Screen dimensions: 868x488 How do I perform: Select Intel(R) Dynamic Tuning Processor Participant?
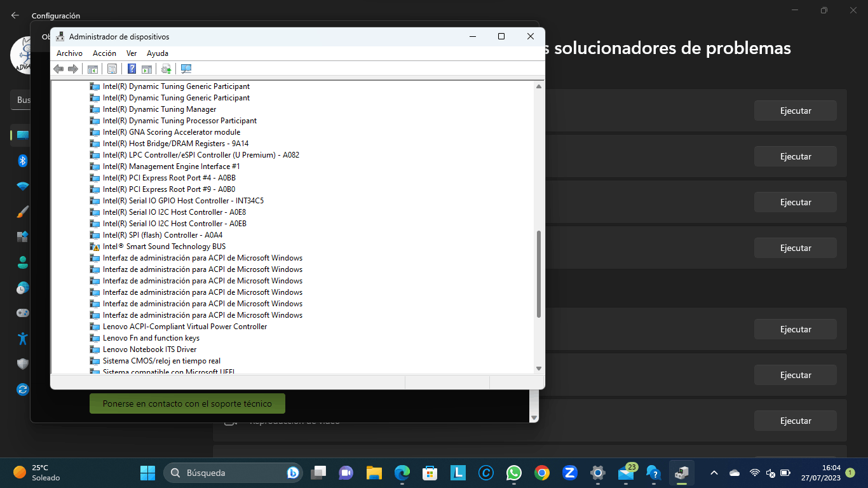pyautogui.click(x=180, y=121)
